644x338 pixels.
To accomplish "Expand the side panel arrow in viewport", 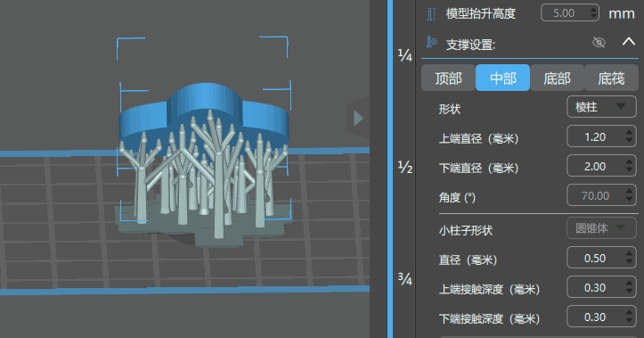I will (x=358, y=119).
